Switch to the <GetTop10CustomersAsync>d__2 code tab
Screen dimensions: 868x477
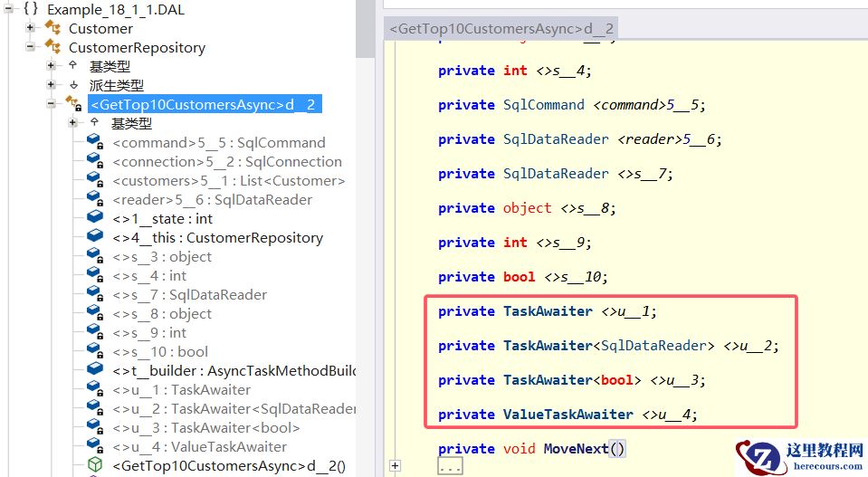501,28
